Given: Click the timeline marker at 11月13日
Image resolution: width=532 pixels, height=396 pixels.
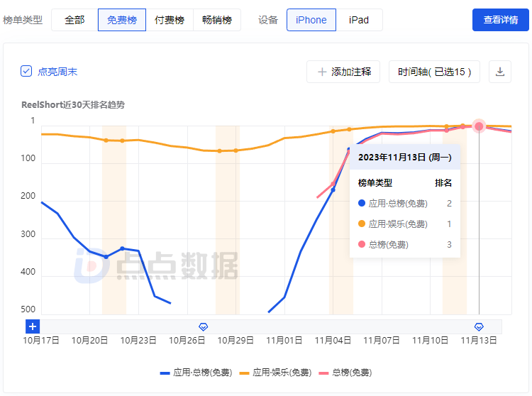Looking at the screenshot, I should pos(479,326).
